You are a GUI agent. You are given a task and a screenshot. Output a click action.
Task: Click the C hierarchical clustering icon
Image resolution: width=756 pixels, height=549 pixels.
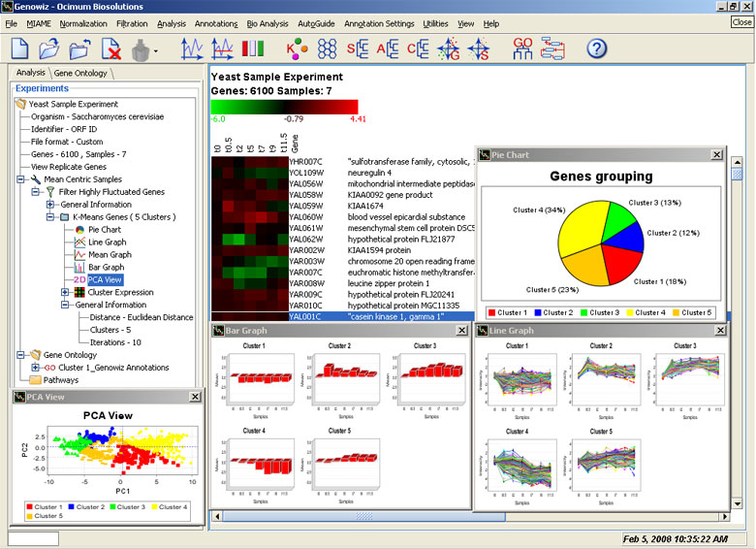[x=418, y=48]
